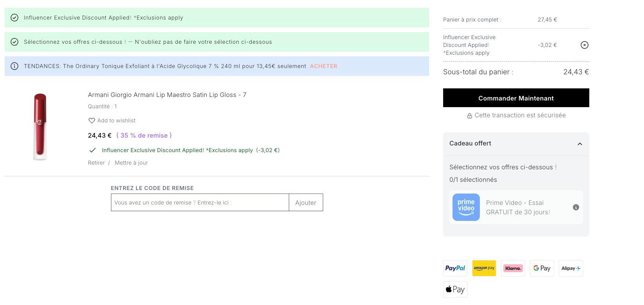This screenshot has width=644, height=305.
Task: Click the ACHETER link in the TENDANCES banner
Action: coord(324,66)
